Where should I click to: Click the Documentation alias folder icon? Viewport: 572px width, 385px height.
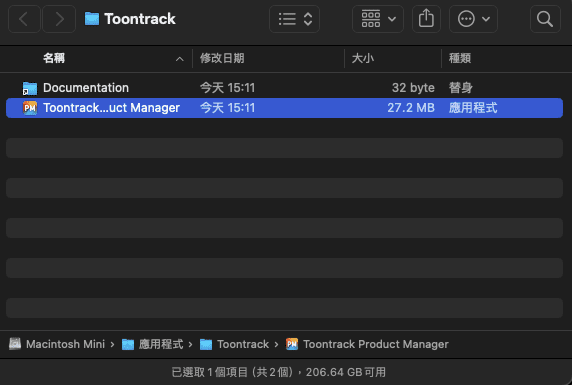[30, 88]
